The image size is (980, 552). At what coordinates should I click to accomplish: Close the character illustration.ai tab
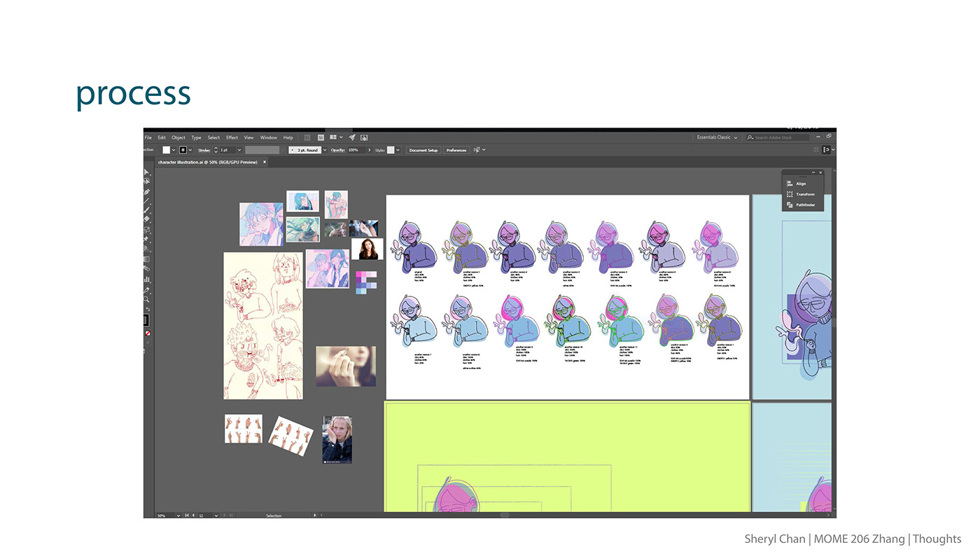click(265, 162)
